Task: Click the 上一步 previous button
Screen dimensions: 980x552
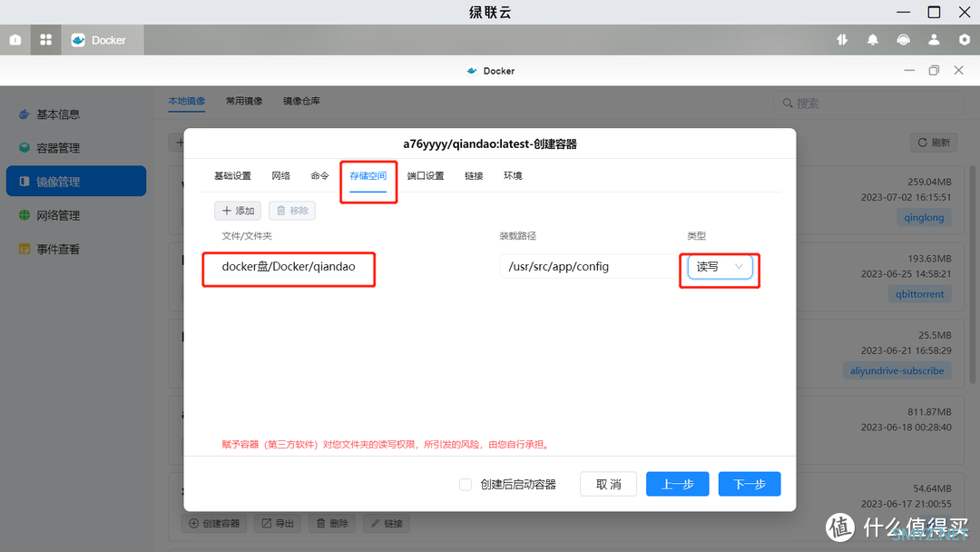Action: [678, 485]
